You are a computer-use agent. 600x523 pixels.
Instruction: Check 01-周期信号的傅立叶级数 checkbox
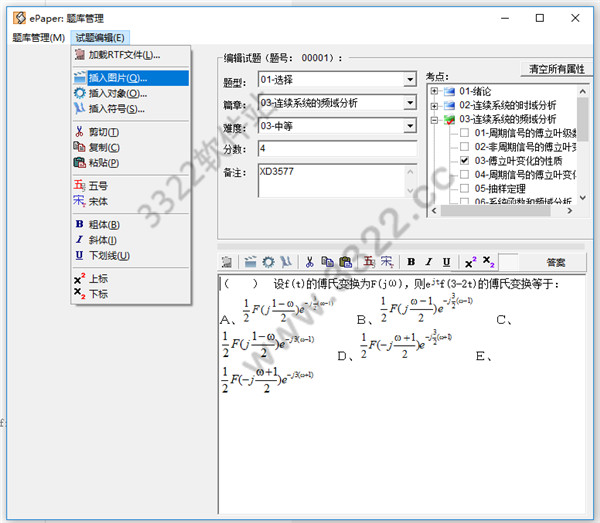(x=464, y=133)
